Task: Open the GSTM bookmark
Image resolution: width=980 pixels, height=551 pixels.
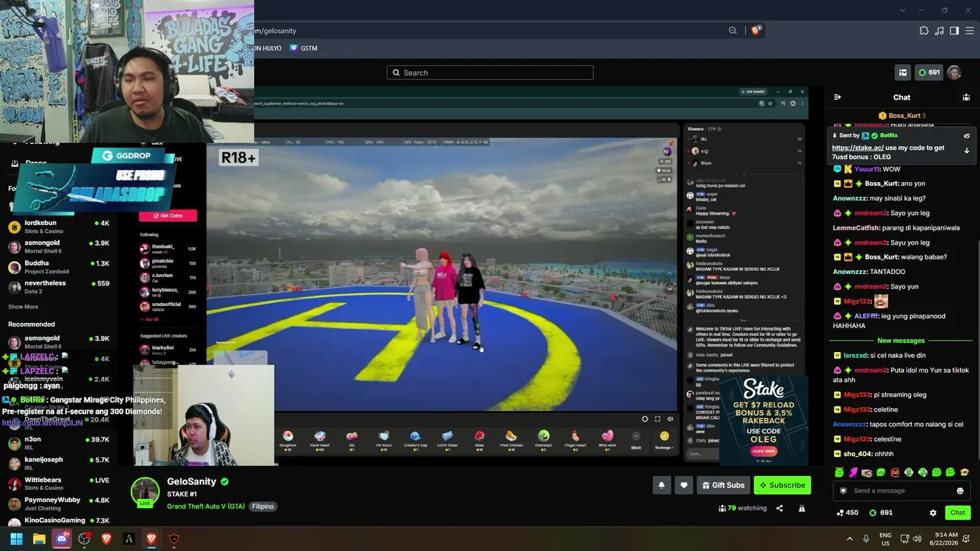Action: click(x=303, y=48)
